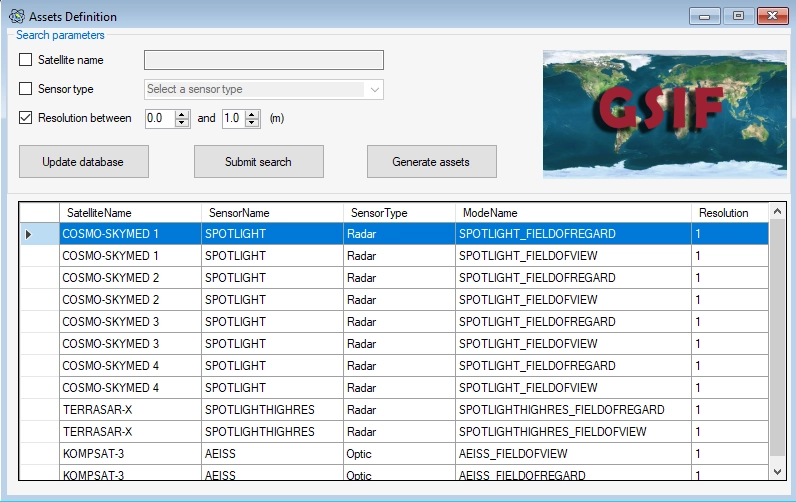Enable the Sensor type checkbox

[x=25, y=89]
